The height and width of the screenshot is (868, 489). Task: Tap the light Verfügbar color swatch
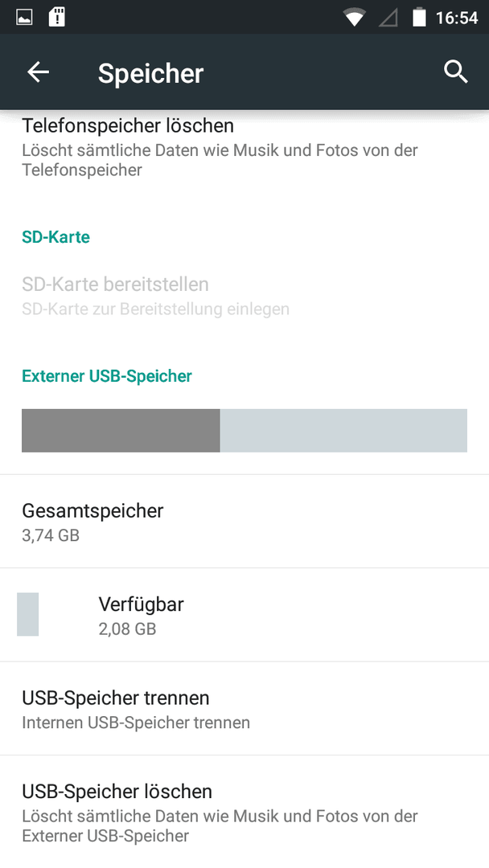click(27, 615)
